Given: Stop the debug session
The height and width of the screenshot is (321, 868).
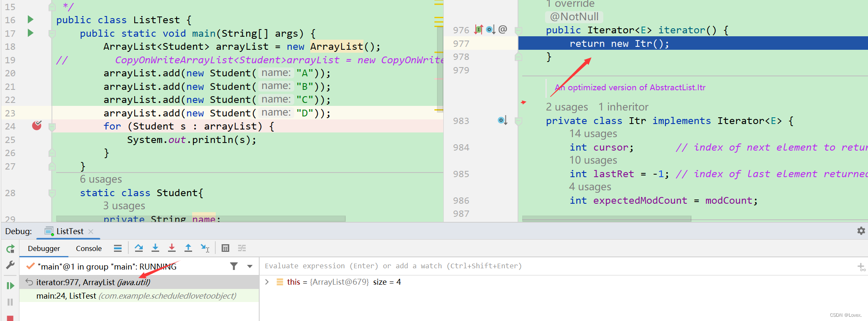Looking at the screenshot, I should pos(10,318).
